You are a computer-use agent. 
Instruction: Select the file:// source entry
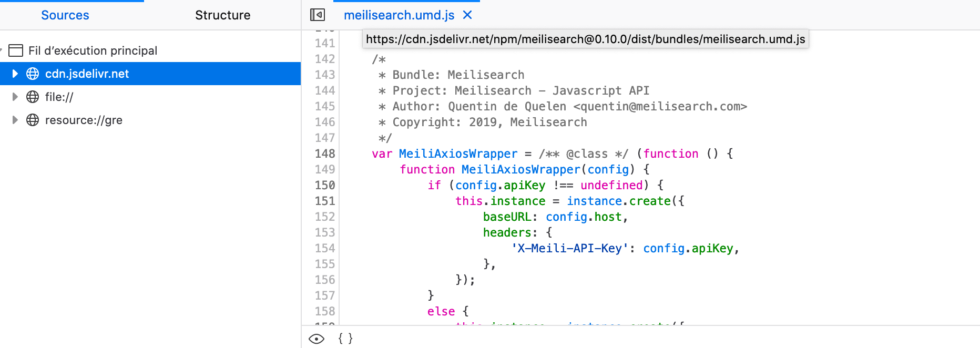click(150, 97)
